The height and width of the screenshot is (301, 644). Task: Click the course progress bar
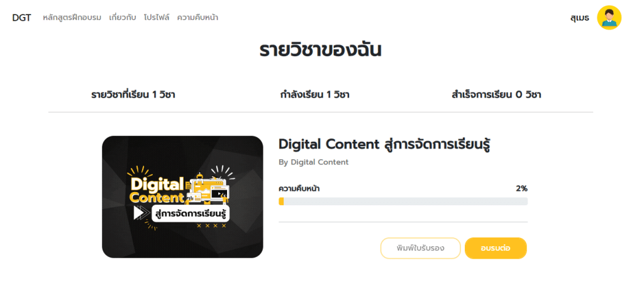pos(403,201)
